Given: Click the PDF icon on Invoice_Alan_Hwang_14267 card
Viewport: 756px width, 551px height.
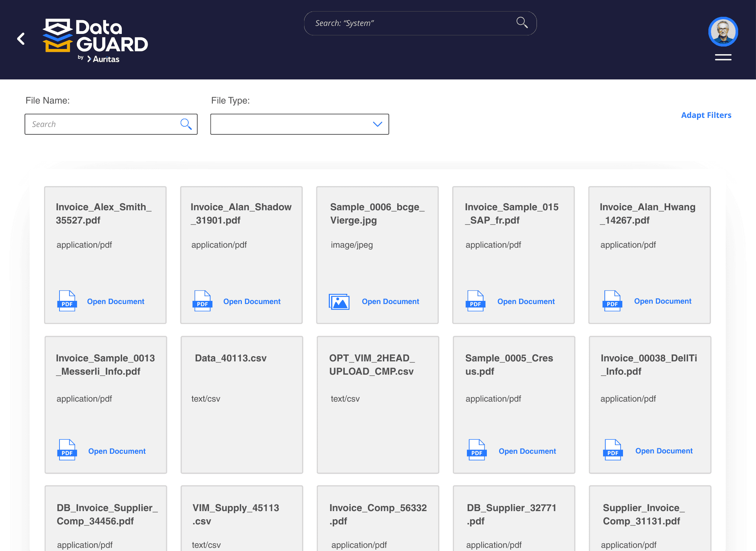Looking at the screenshot, I should [612, 301].
